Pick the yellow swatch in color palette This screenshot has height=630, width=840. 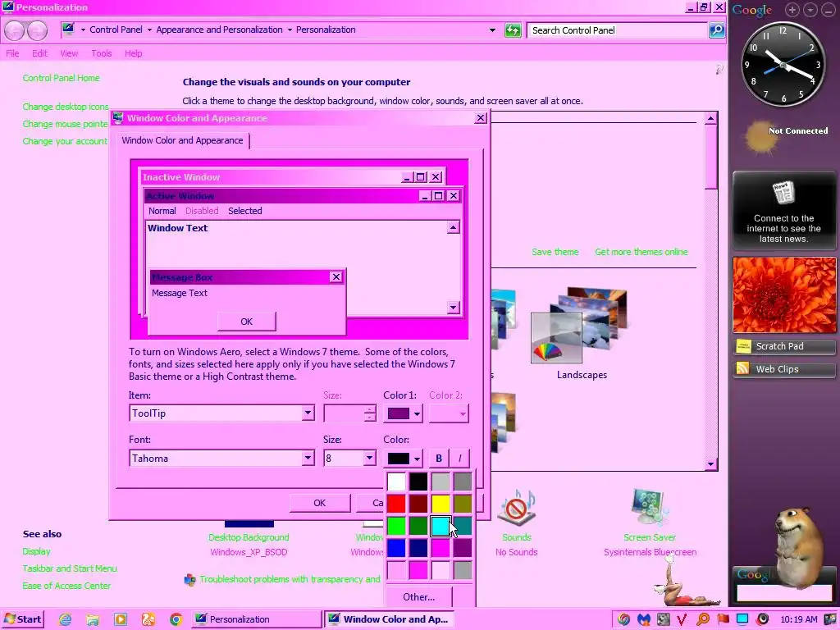441,504
